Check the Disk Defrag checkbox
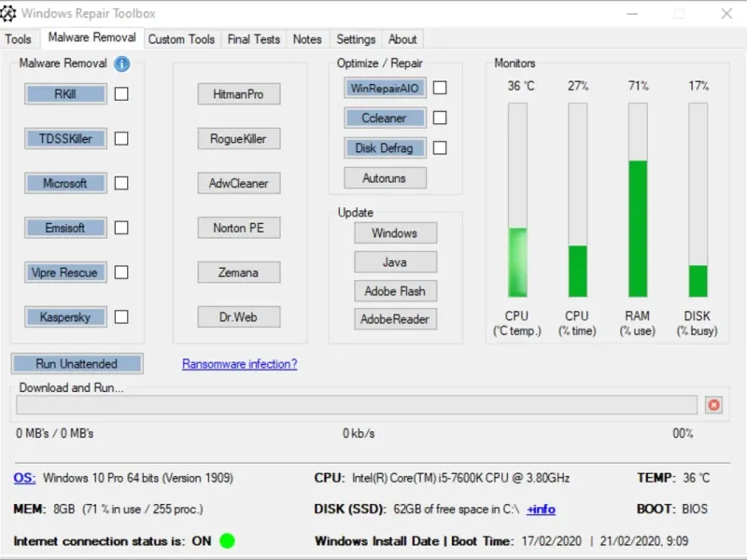Screen dimensions: 747x560 [x=440, y=148]
